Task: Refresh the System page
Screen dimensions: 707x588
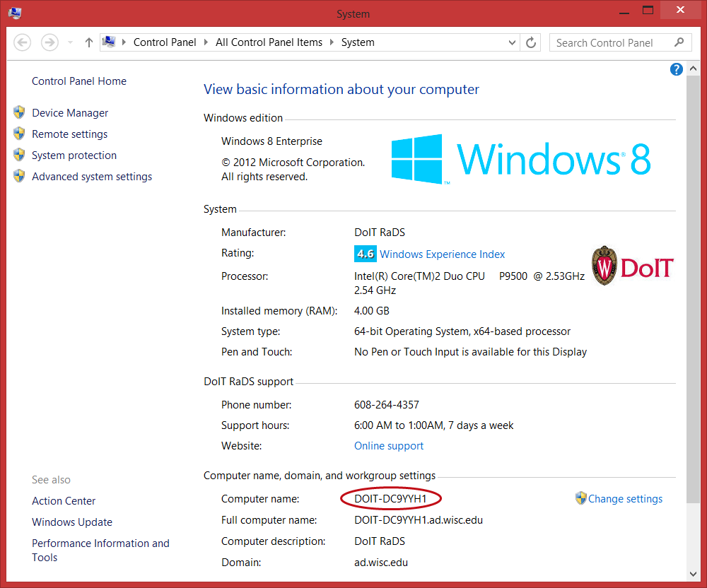Action: point(531,43)
